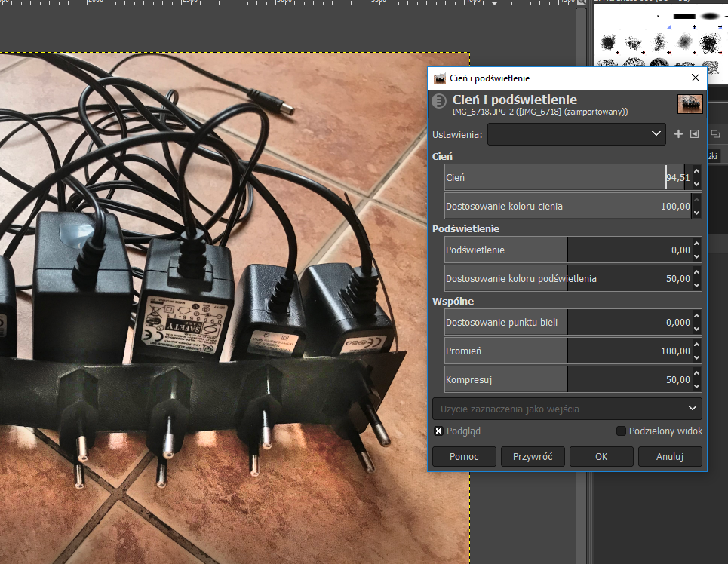
Task: Increase Kompresuj value with up arrow
Action: pyautogui.click(x=696, y=374)
